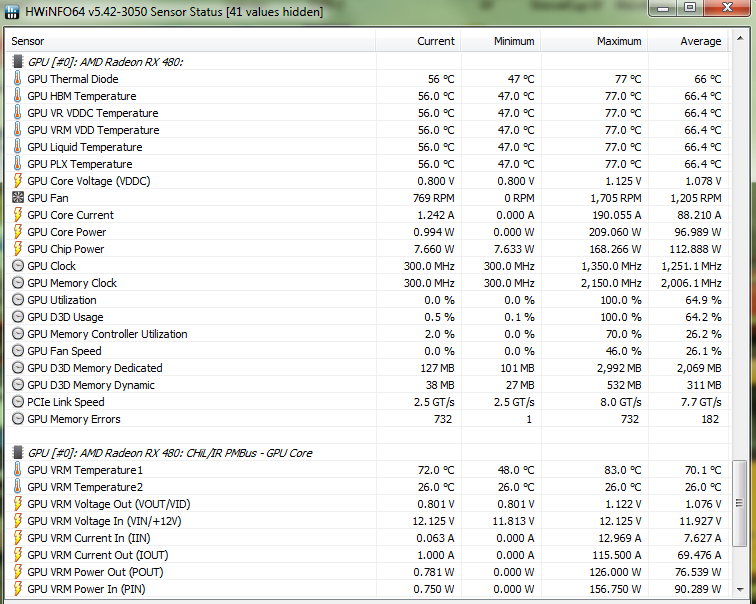Screen dimensions: 756x604
Task: Sort by the Average column header
Action: tap(688, 41)
